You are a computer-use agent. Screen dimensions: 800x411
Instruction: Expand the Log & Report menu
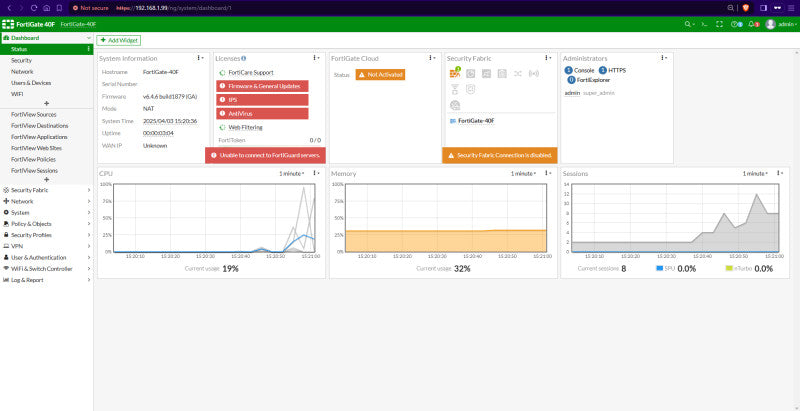click(x=46, y=280)
